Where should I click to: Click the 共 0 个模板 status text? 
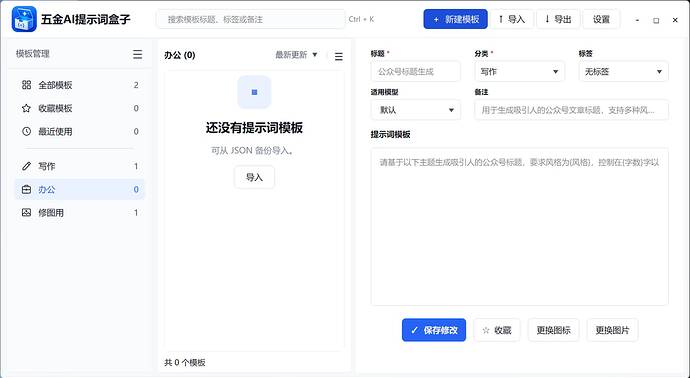click(x=185, y=363)
